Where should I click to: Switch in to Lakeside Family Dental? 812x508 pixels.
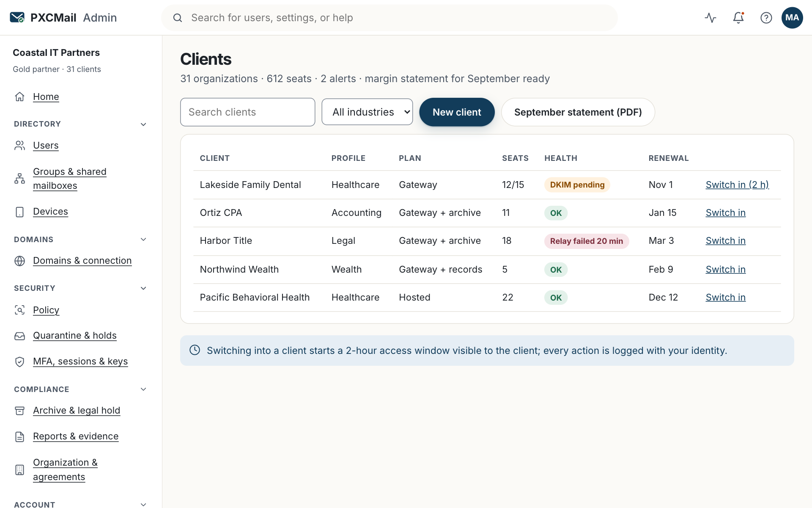pos(737,185)
